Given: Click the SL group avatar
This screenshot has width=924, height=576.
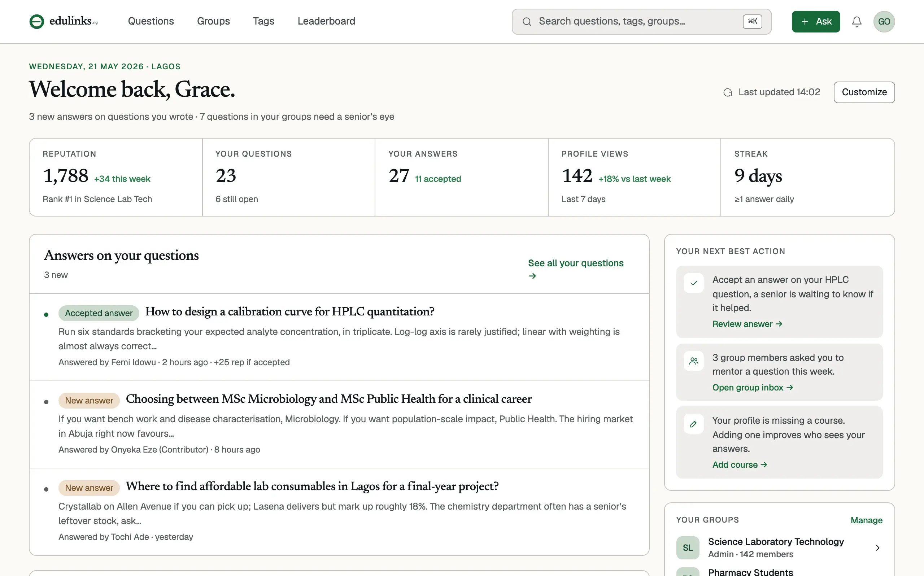Looking at the screenshot, I should [x=688, y=548].
